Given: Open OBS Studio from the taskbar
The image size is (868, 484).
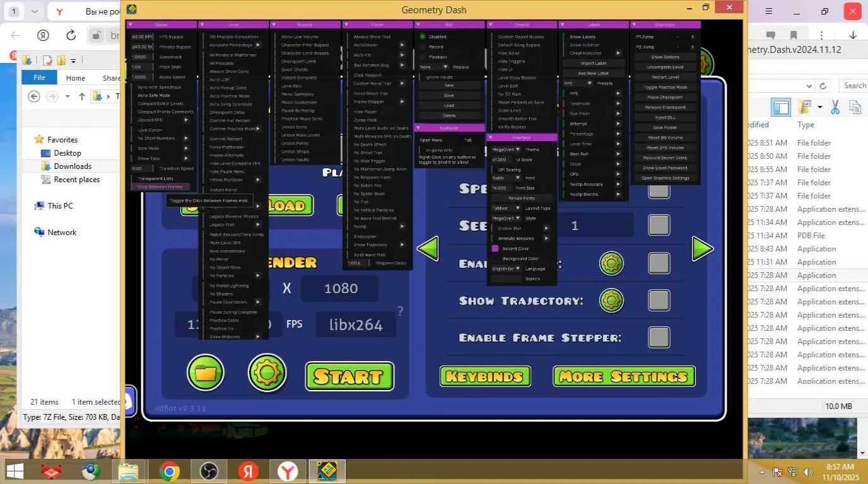Looking at the screenshot, I should [x=208, y=471].
